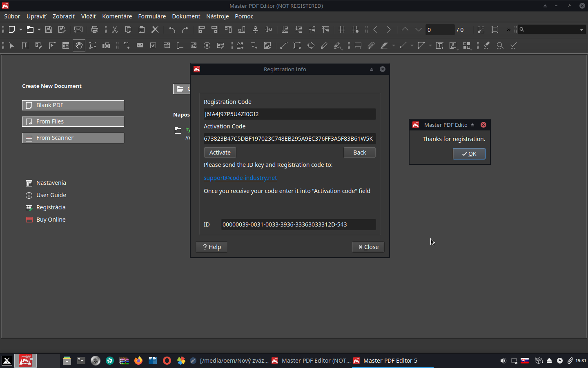This screenshot has width=588, height=368.
Task: Click the Send by email envelope icon
Action: [78, 29]
